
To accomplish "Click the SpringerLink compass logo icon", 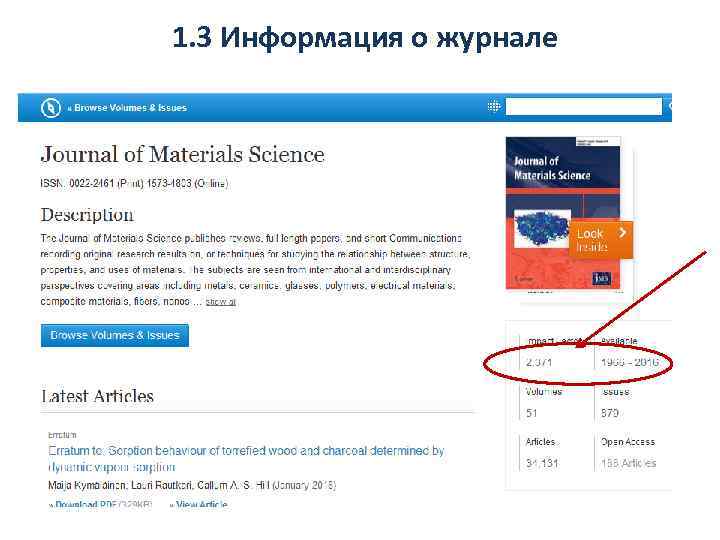I will point(51,108).
